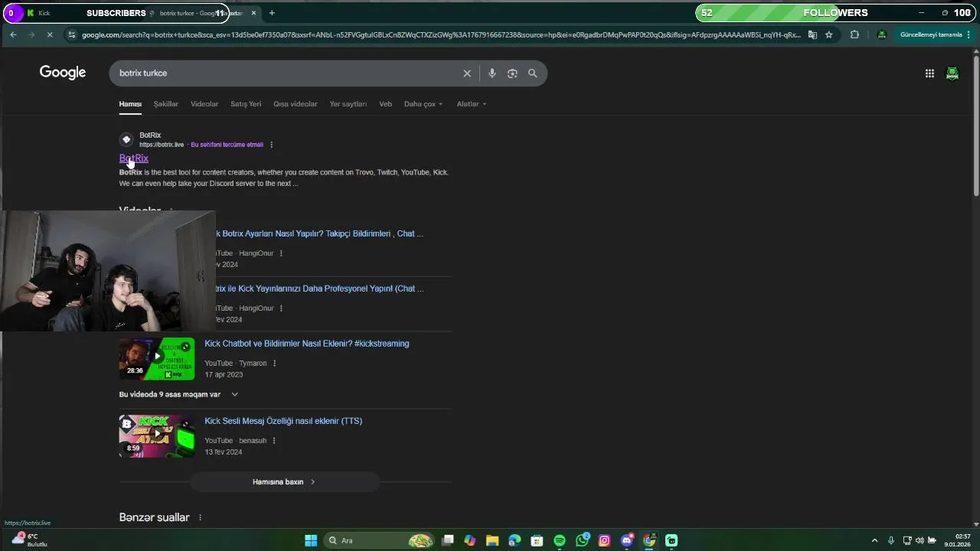Screen dimensions: 980x551
Task: Focus the botrix turkce search field
Action: tap(287, 73)
